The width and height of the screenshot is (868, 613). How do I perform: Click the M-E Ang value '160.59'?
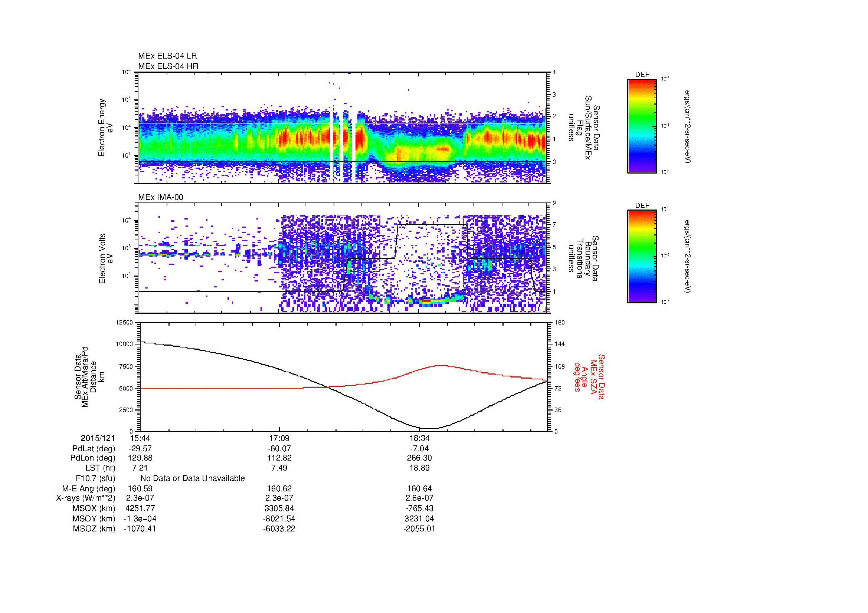[140, 489]
